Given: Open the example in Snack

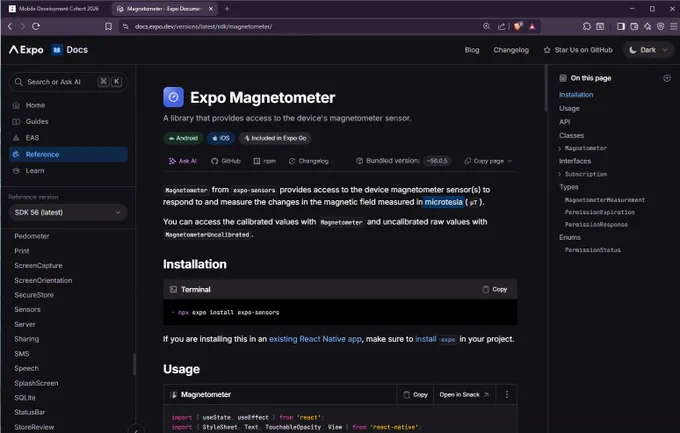Looking at the screenshot, I should pyautogui.click(x=464, y=394).
